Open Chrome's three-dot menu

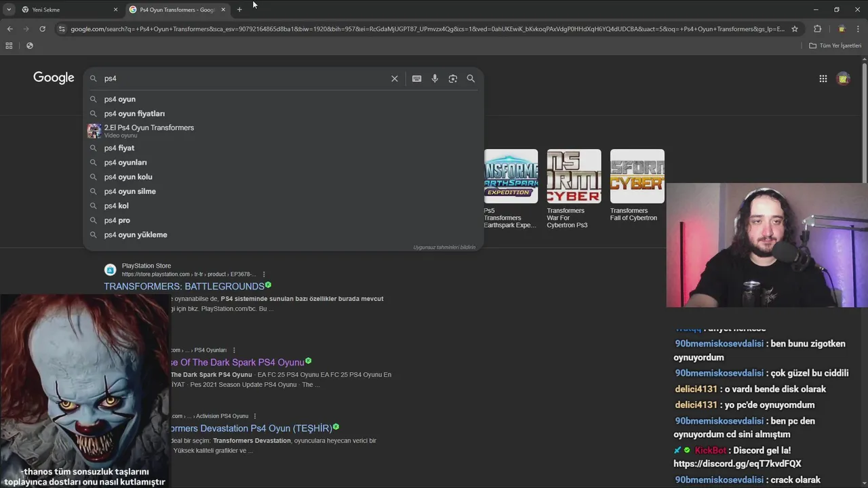coord(858,29)
